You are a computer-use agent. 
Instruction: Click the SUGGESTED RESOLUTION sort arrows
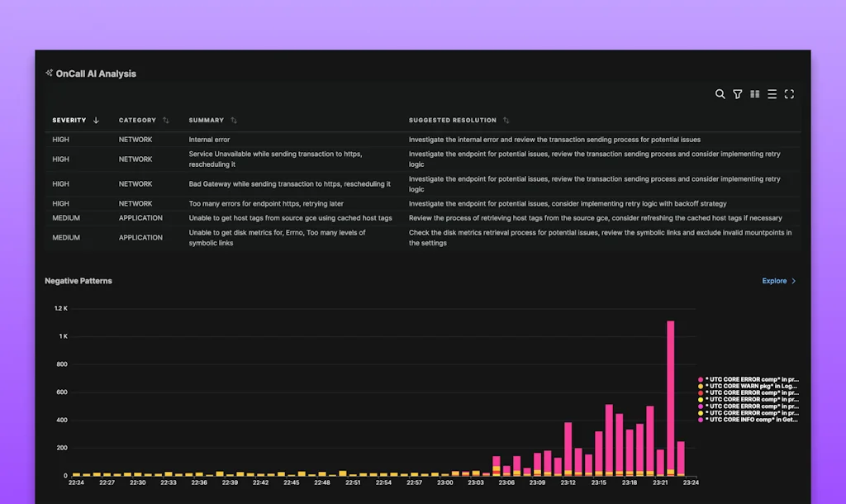505,121
